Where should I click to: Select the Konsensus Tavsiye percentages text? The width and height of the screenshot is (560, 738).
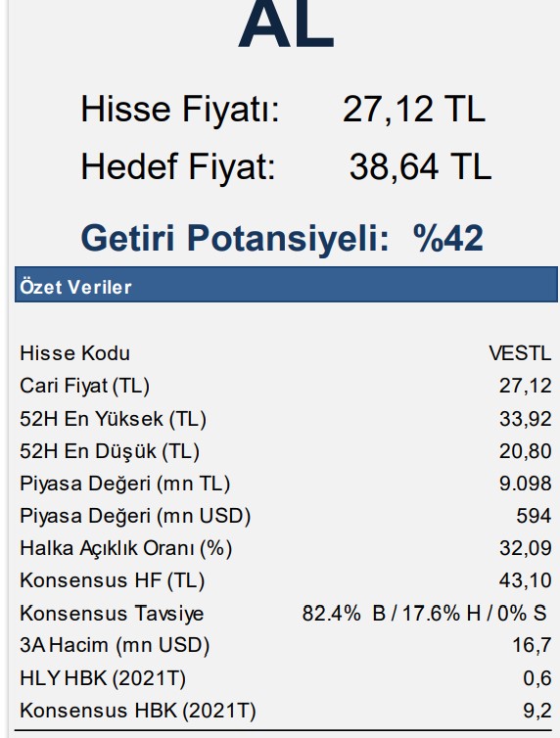pos(424,614)
